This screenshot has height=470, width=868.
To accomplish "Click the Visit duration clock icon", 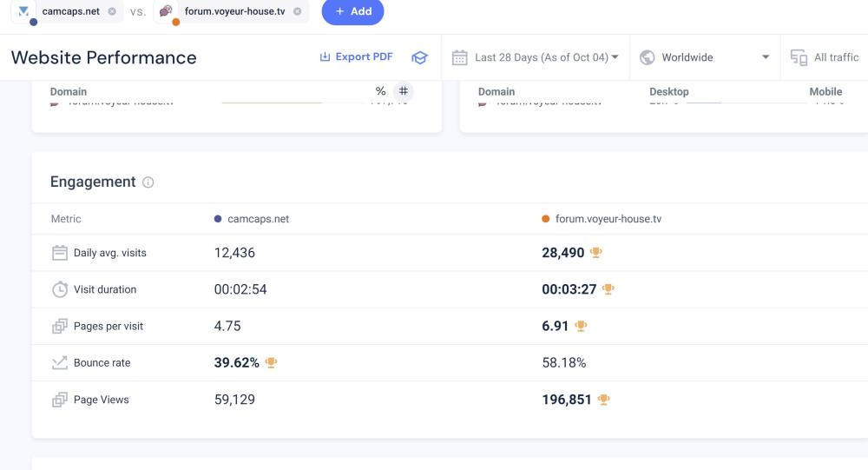I will coord(60,289).
